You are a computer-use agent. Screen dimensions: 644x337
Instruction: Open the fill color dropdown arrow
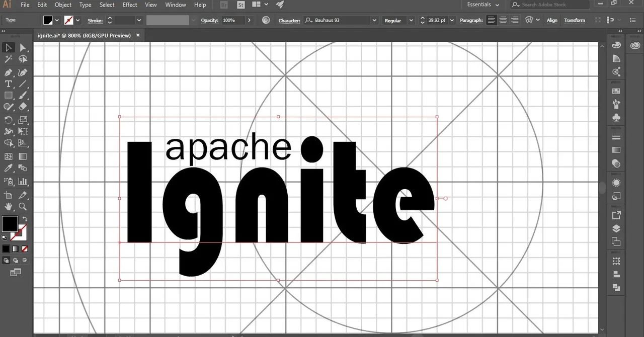coord(57,20)
